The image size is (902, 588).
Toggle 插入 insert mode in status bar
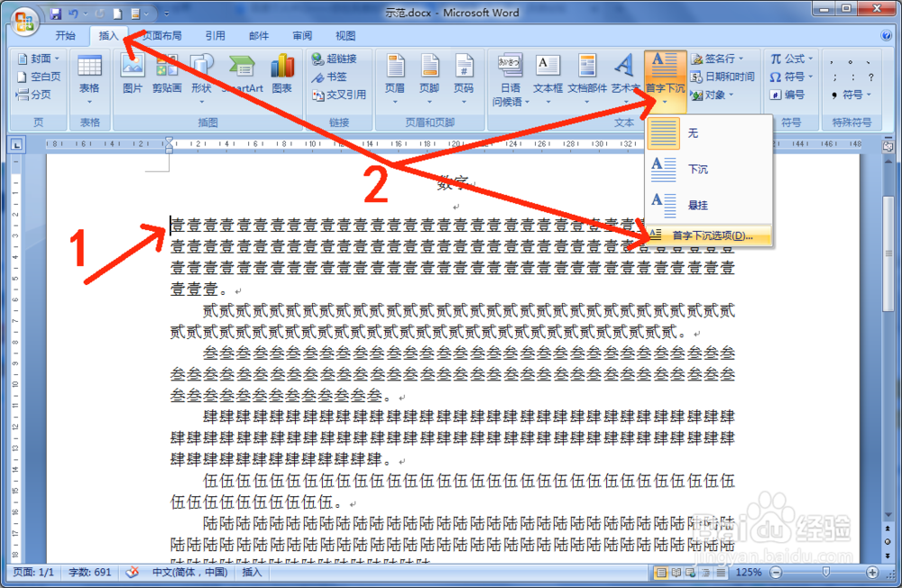pos(252,573)
